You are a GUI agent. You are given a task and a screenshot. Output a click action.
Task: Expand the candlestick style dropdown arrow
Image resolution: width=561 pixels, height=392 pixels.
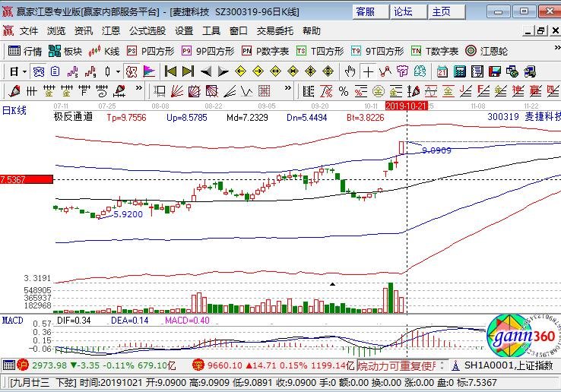click(118, 72)
